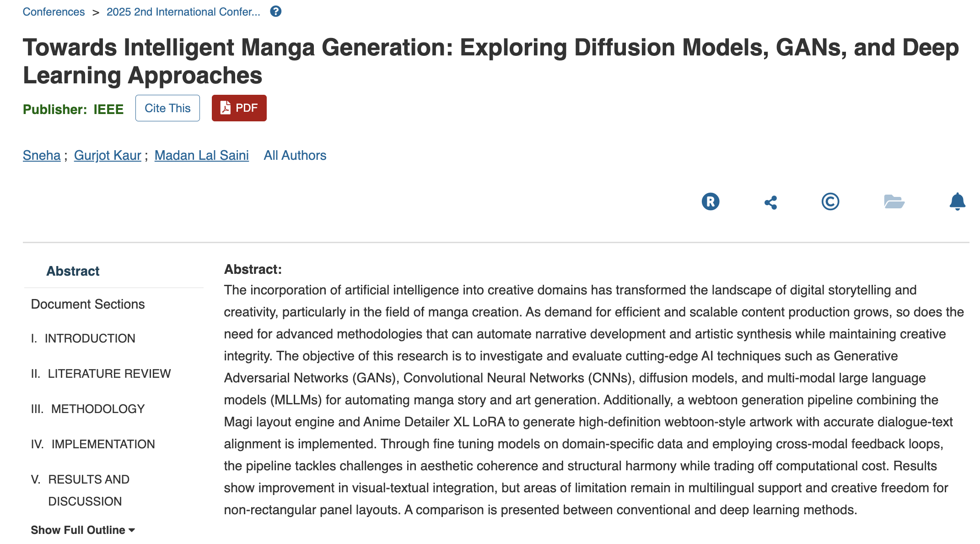Save to folder using folder icon
980x544 pixels.
[894, 201]
